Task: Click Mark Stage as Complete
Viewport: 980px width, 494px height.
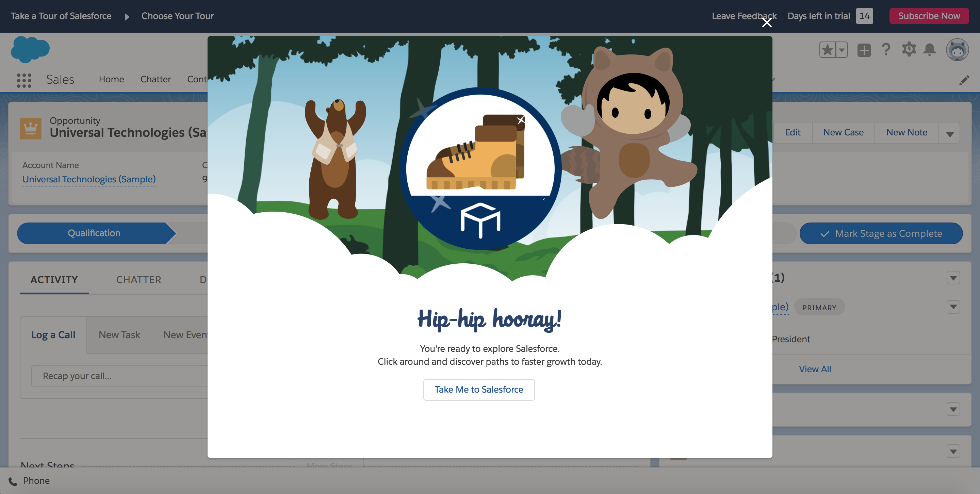Action: [881, 233]
